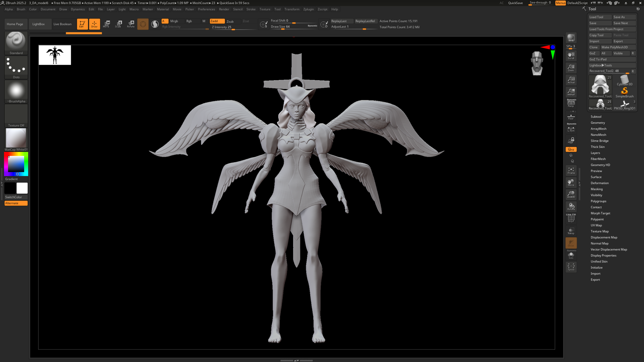Activate the Scale gizmo tool
644x362 pixels.
tap(118, 24)
